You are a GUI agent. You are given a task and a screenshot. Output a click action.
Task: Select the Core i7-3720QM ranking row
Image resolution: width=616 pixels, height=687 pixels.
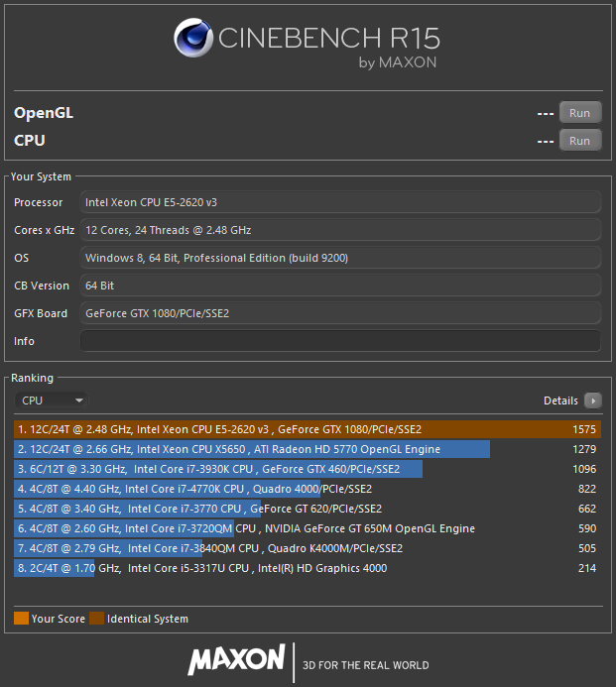(x=308, y=528)
